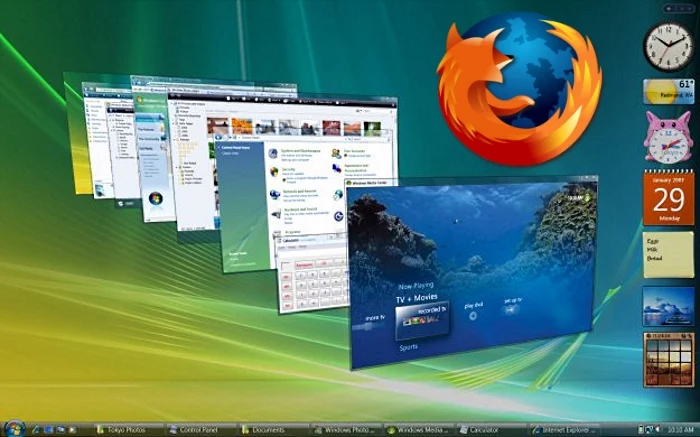Click the User Accounts icon in Control Panel

click(x=336, y=153)
